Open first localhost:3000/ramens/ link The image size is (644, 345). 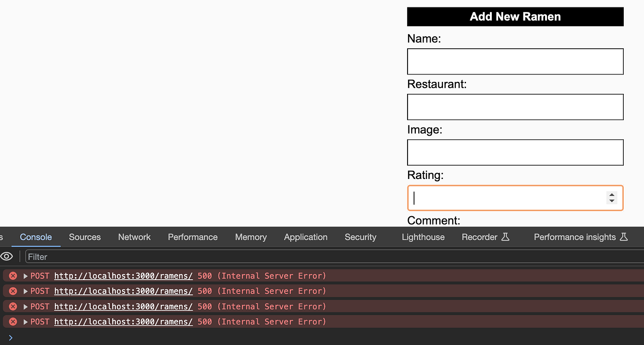pyautogui.click(x=123, y=276)
